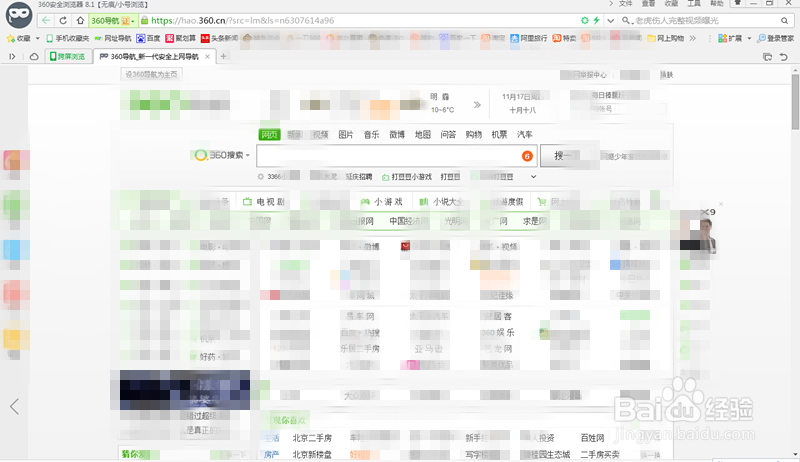The width and height of the screenshot is (800, 462).
Task: Expand the 收藏 favorites dropdown arrow
Action: pos(37,38)
